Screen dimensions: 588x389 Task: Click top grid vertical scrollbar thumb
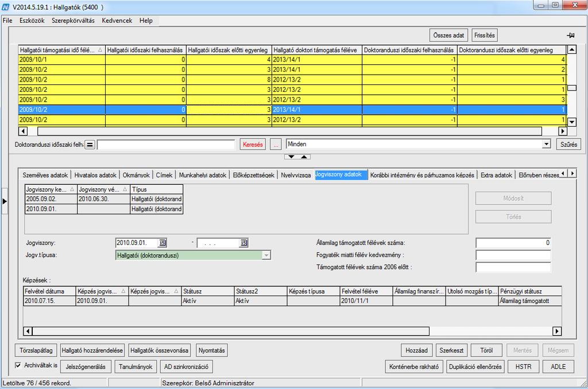click(x=572, y=88)
